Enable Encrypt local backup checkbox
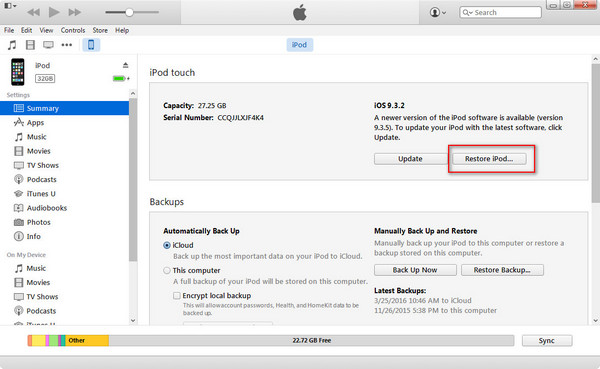Viewport: 600px width, 369px height. (176, 296)
